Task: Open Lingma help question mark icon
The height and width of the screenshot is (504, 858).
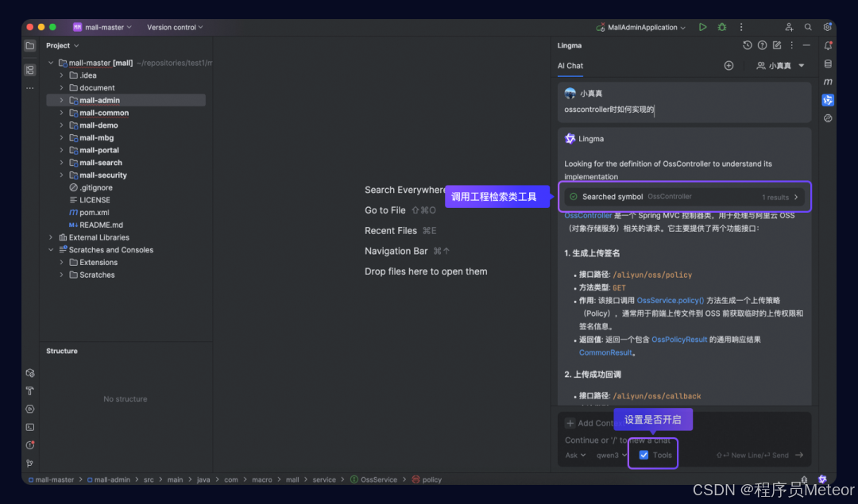Action: [762, 45]
